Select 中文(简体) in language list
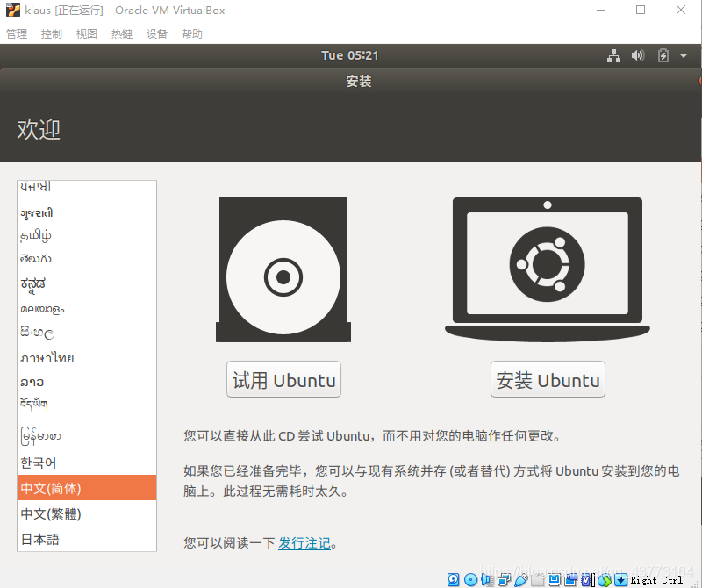This screenshot has height=588, width=702. [x=87, y=488]
